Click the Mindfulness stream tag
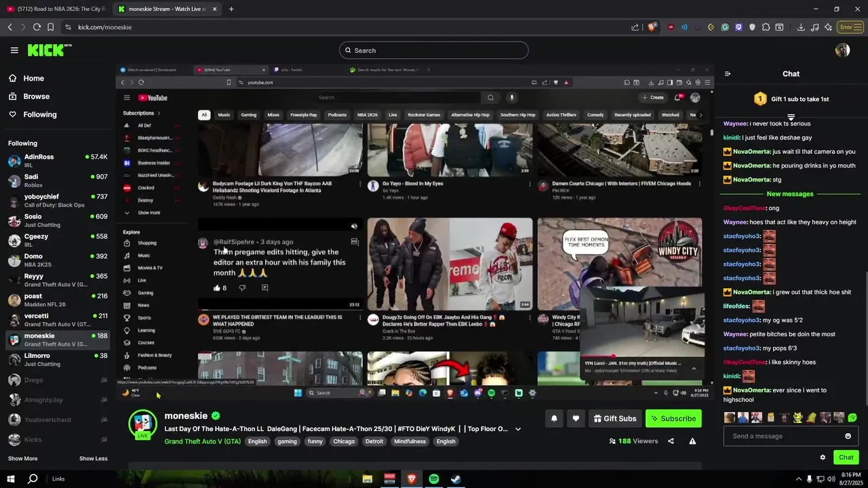This screenshot has height=488, width=868. point(410,441)
